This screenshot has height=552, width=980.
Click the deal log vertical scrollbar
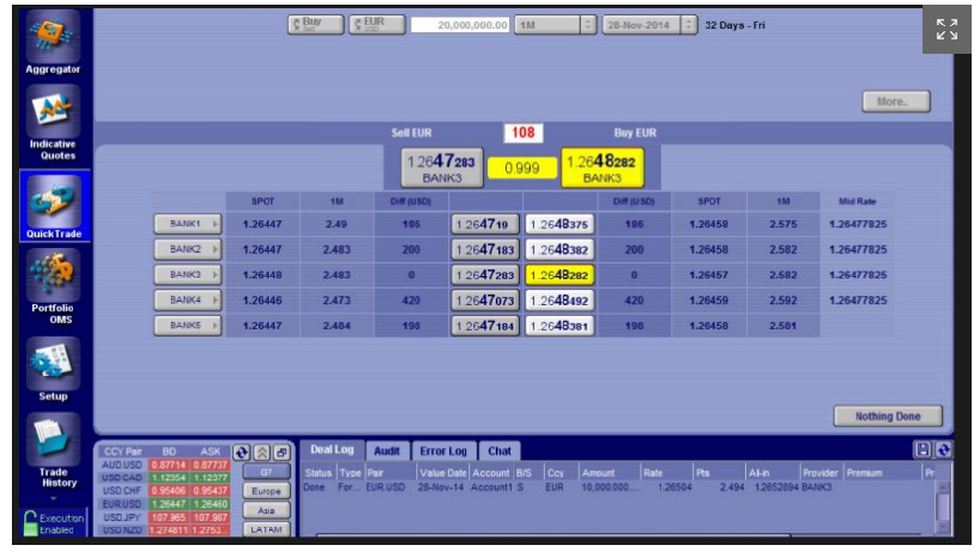(943, 508)
